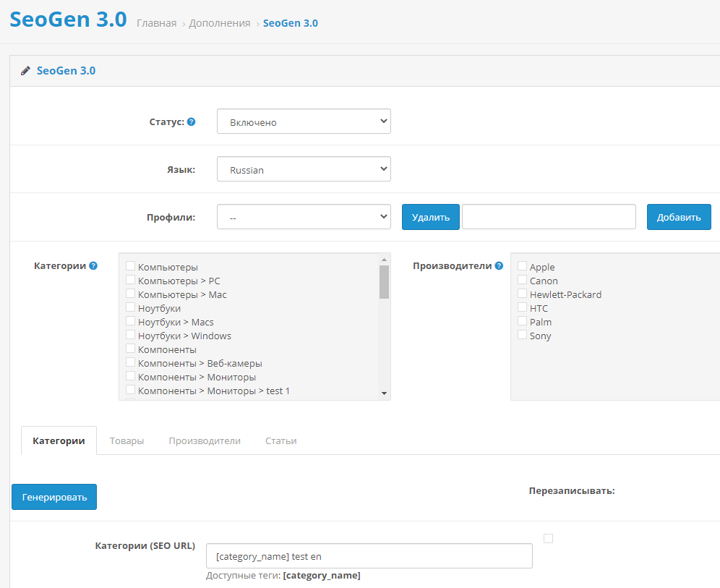Open the Статус dropdown

(304, 121)
